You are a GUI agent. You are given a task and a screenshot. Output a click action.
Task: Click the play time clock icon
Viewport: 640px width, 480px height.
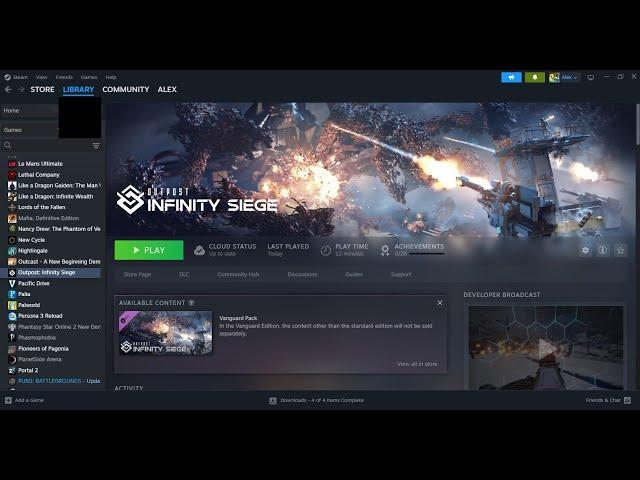point(325,251)
